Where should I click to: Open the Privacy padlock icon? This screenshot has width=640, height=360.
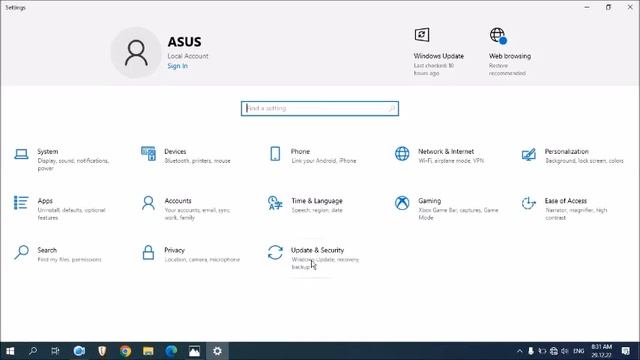tap(148, 252)
